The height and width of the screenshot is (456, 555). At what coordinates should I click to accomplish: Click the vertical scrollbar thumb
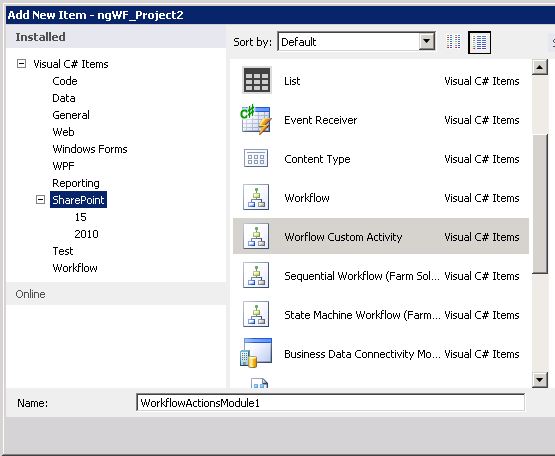[540, 204]
